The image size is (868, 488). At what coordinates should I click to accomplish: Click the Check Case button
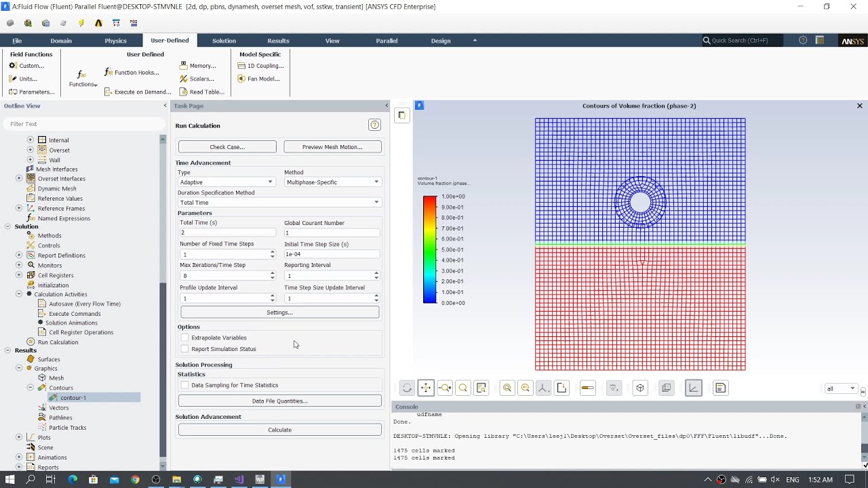tap(227, 147)
